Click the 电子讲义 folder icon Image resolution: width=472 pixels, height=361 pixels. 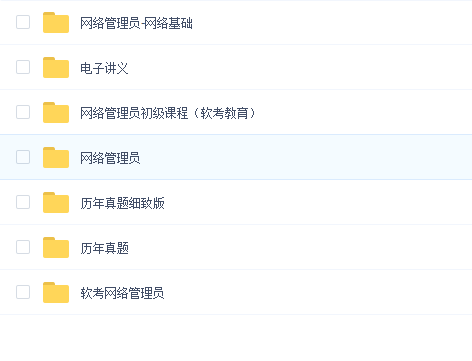[x=56, y=68]
